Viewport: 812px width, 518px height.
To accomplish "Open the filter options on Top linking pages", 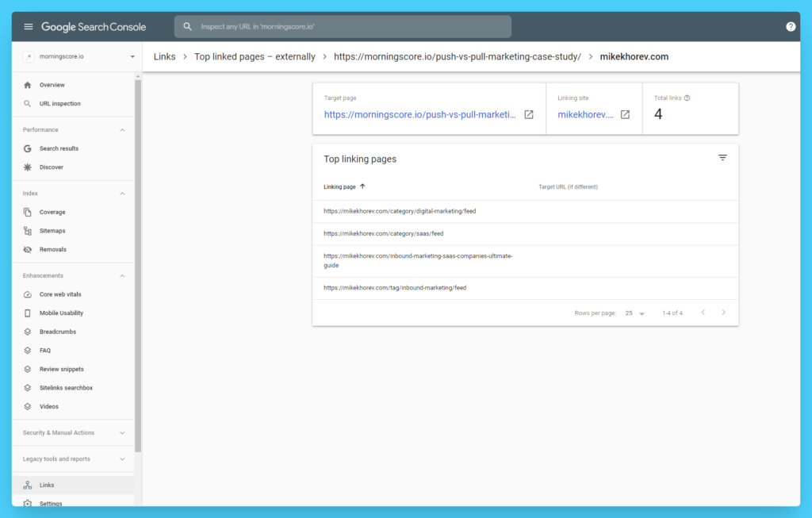I will (722, 157).
